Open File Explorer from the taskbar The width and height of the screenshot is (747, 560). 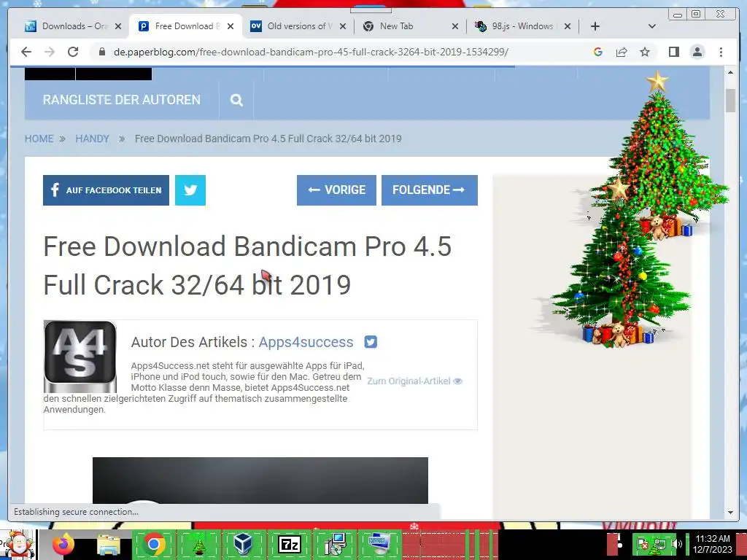tap(109, 544)
